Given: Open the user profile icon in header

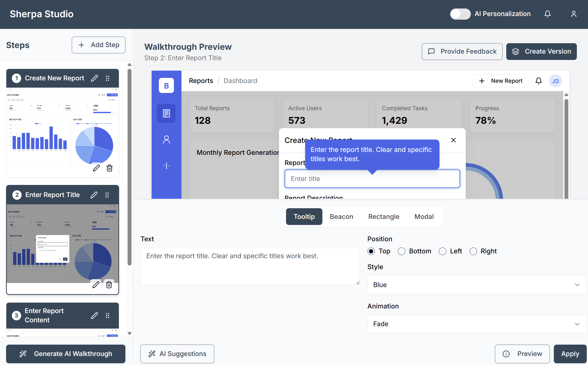Looking at the screenshot, I should coord(573,14).
